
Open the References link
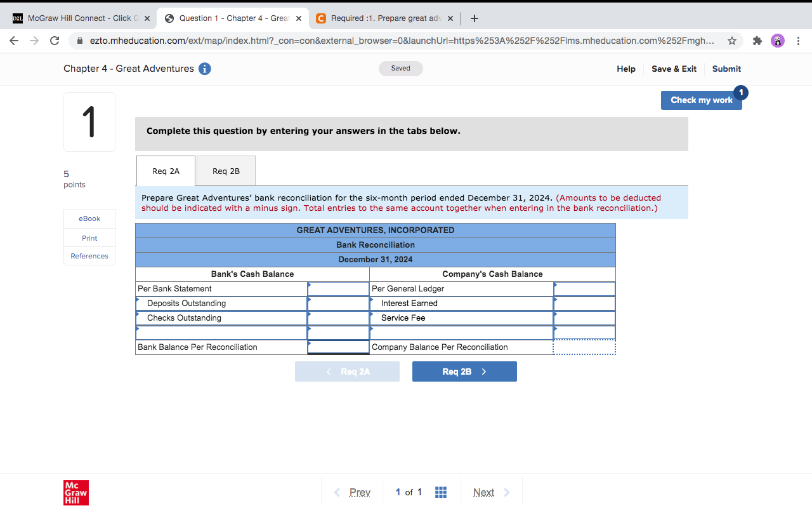pyautogui.click(x=89, y=256)
